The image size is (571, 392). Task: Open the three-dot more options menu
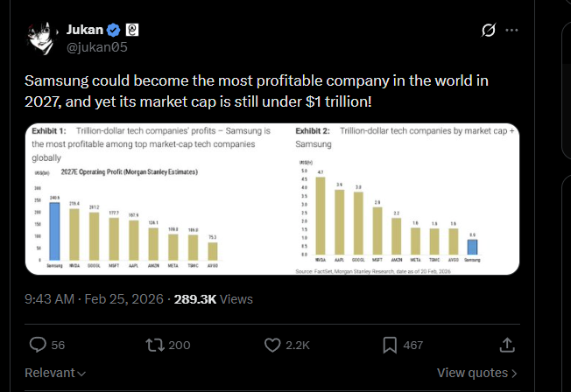pyautogui.click(x=512, y=30)
